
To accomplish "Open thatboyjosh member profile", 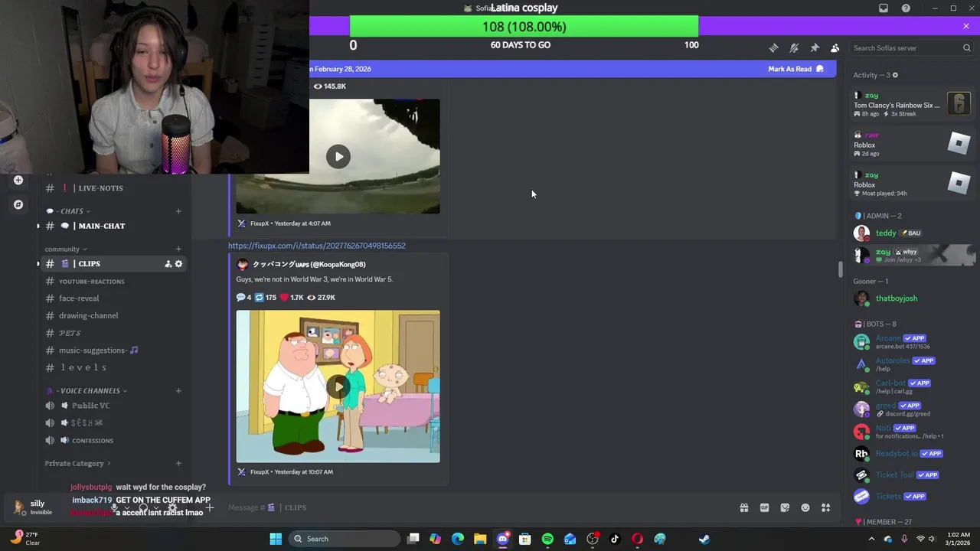I will (911, 298).
